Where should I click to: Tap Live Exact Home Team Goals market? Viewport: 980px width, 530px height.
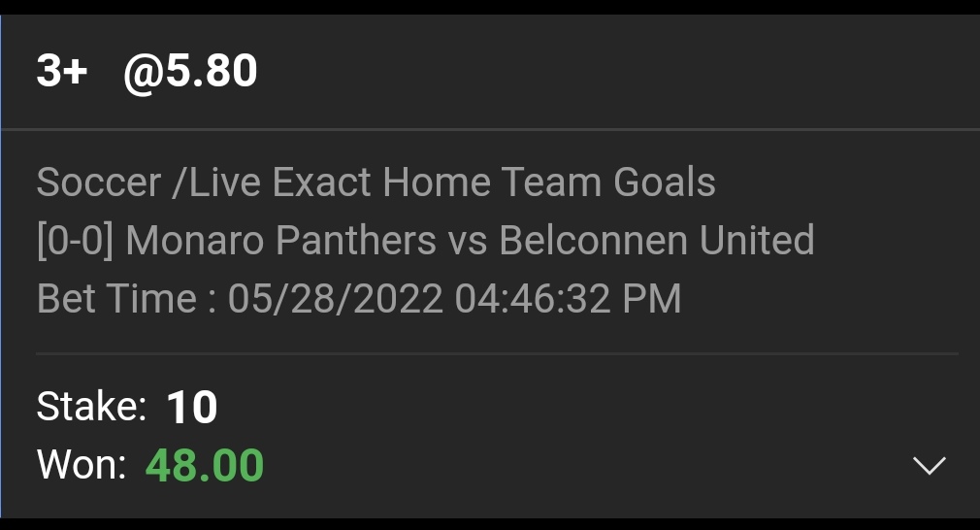(452, 182)
